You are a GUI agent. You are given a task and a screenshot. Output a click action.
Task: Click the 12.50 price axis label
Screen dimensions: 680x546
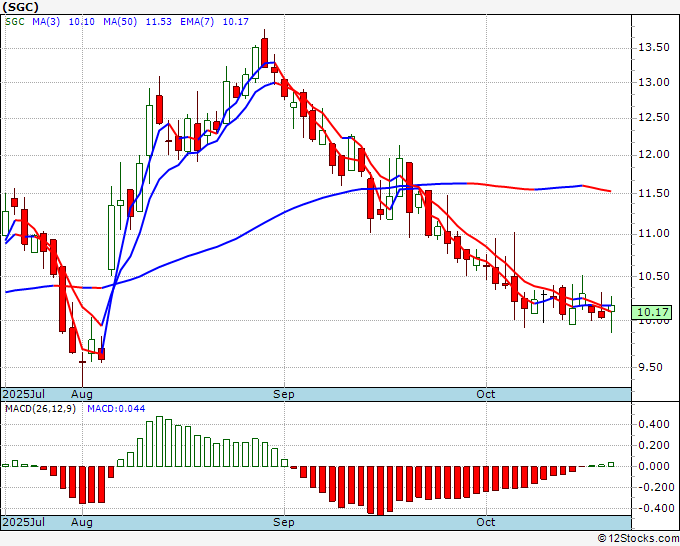654,118
